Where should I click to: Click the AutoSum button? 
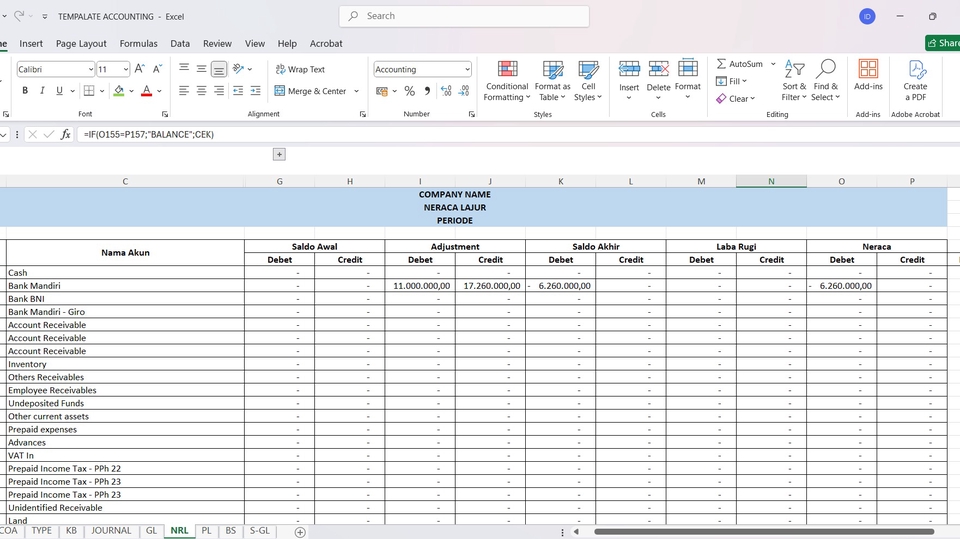[739, 64]
